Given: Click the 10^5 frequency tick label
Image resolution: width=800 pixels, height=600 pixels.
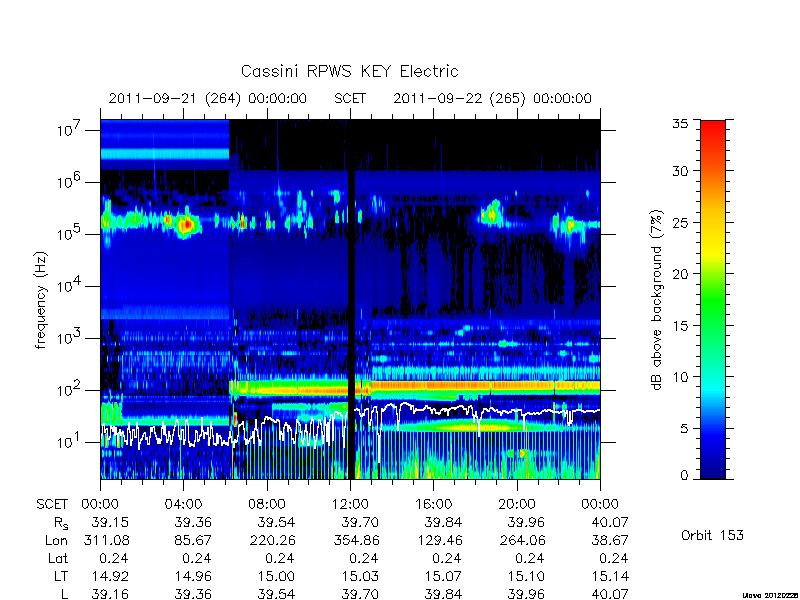Looking at the screenshot, I should pos(70,234).
